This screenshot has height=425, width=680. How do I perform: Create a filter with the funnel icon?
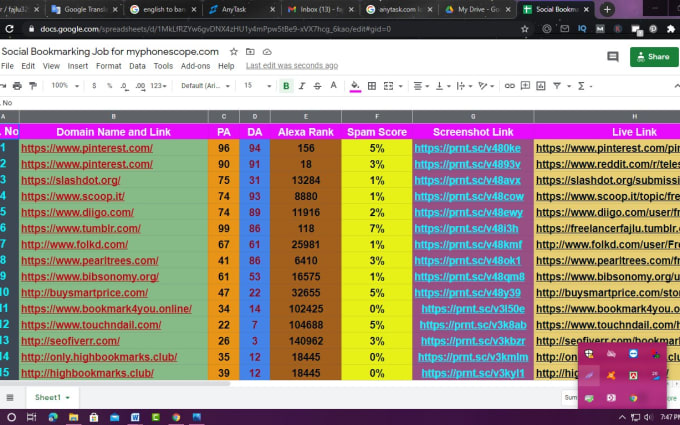coord(557,86)
